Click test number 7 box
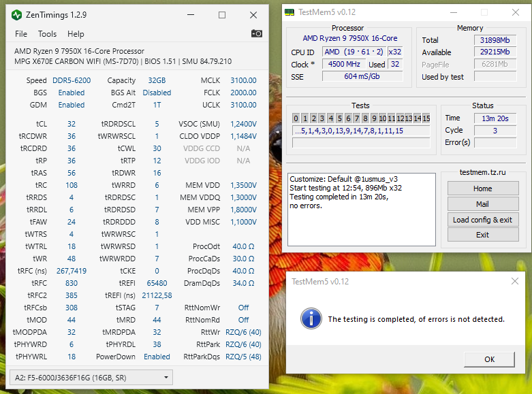 [x=356, y=118]
